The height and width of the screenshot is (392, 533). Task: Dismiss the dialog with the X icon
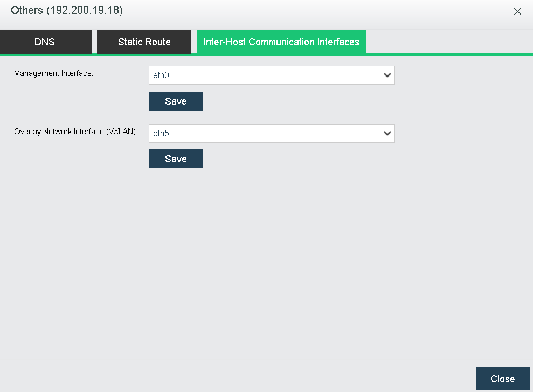point(517,11)
